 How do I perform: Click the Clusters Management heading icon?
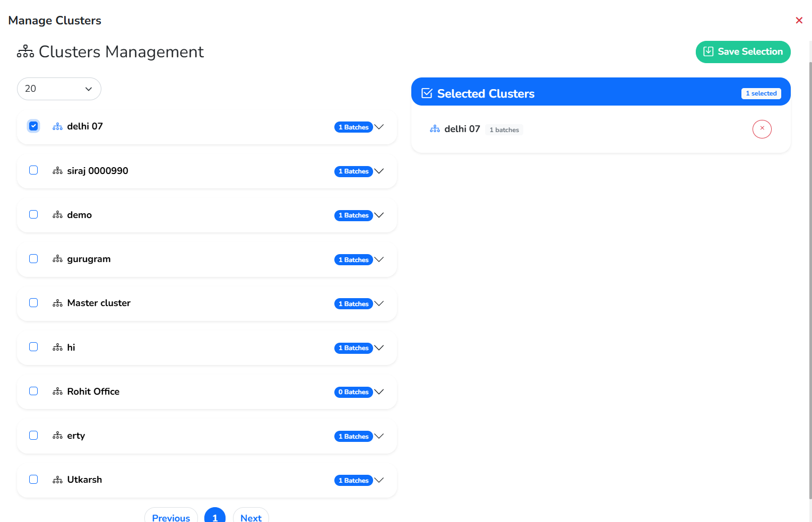pos(25,51)
